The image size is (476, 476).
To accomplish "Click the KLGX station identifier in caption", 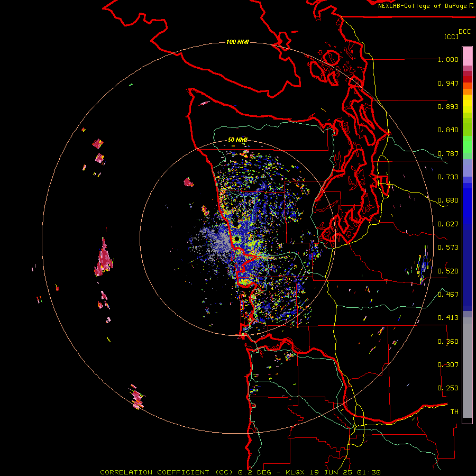I will (295, 472).
